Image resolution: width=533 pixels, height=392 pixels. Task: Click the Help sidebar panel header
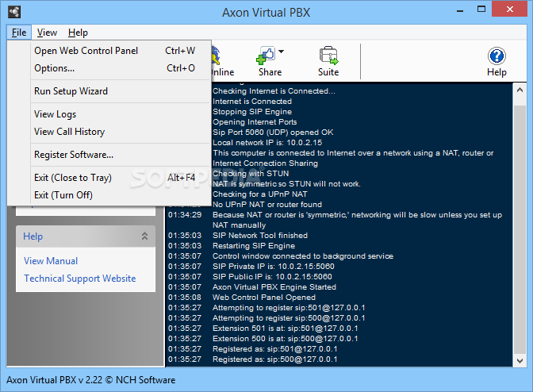(x=86, y=236)
